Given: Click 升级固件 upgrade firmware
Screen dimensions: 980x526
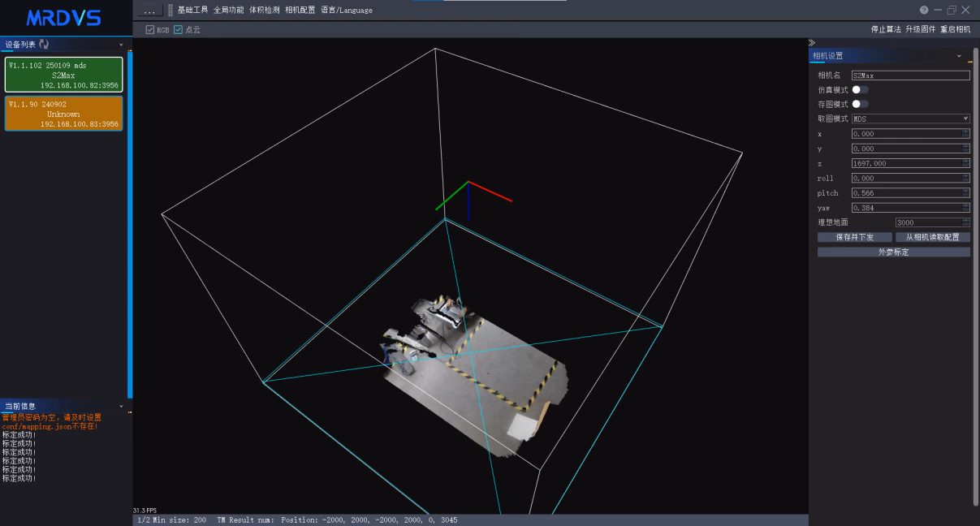Looking at the screenshot, I should [921, 29].
